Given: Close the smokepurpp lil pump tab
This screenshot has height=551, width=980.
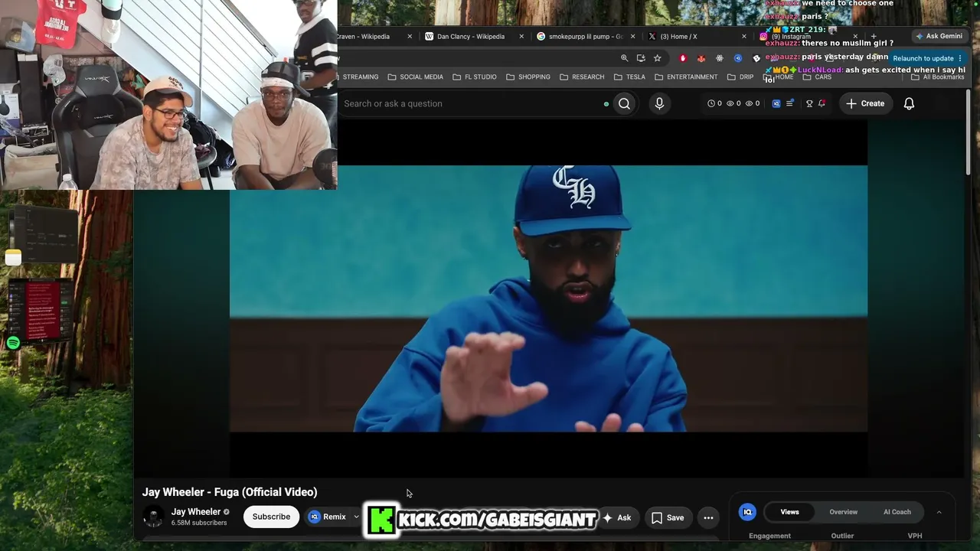Looking at the screenshot, I should [632, 36].
